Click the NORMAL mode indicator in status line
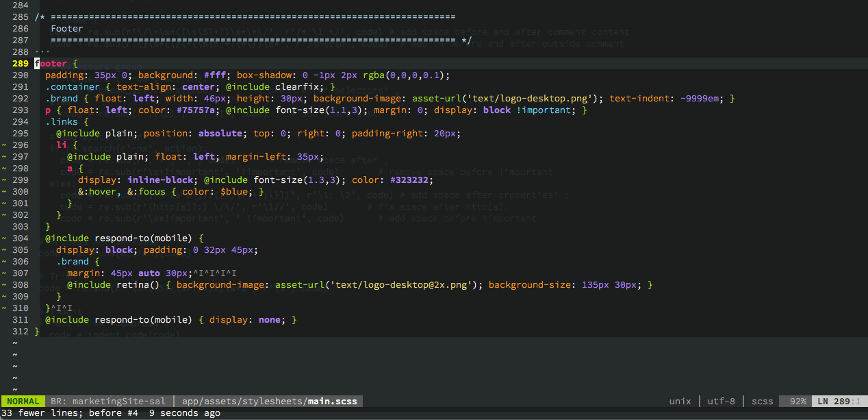Image resolution: width=868 pixels, height=420 pixels. (x=23, y=402)
